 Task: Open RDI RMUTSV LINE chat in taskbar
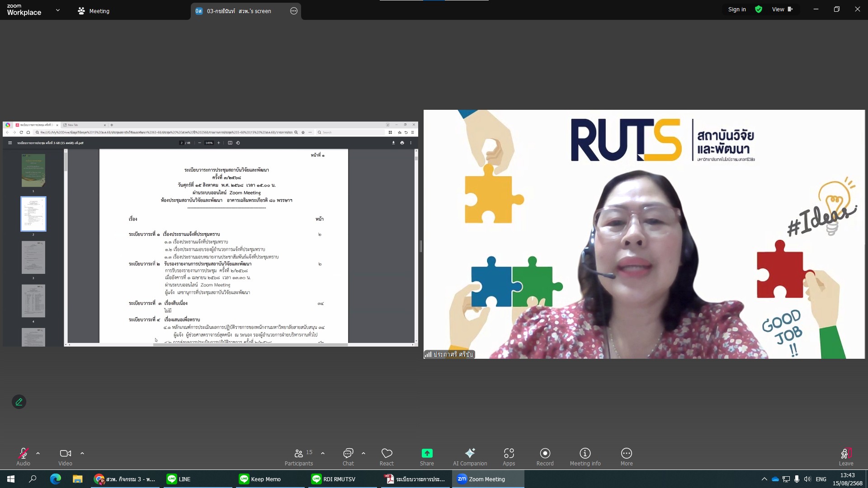[342, 479]
